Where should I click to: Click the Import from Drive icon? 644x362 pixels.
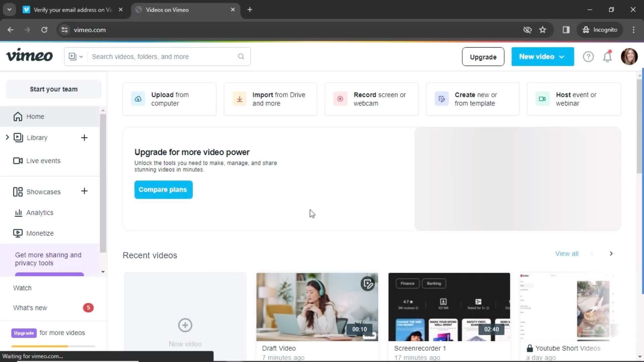pyautogui.click(x=239, y=99)
